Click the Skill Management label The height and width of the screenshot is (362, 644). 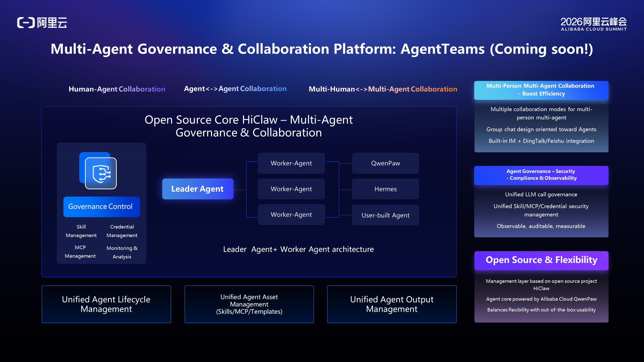pyautogui.click(x=81, y=231)
